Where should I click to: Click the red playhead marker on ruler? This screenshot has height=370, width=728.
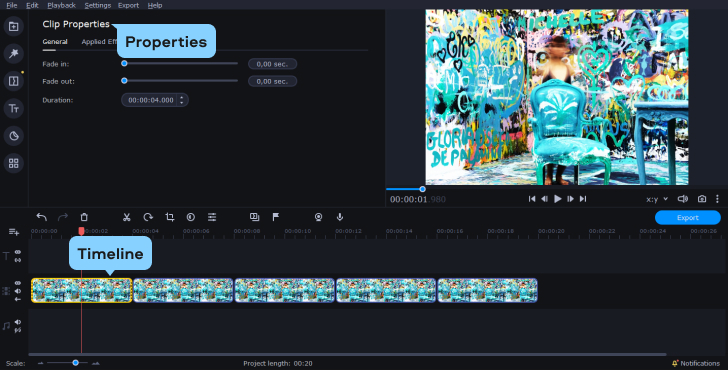pyautogui.click(x=81, y=231)
